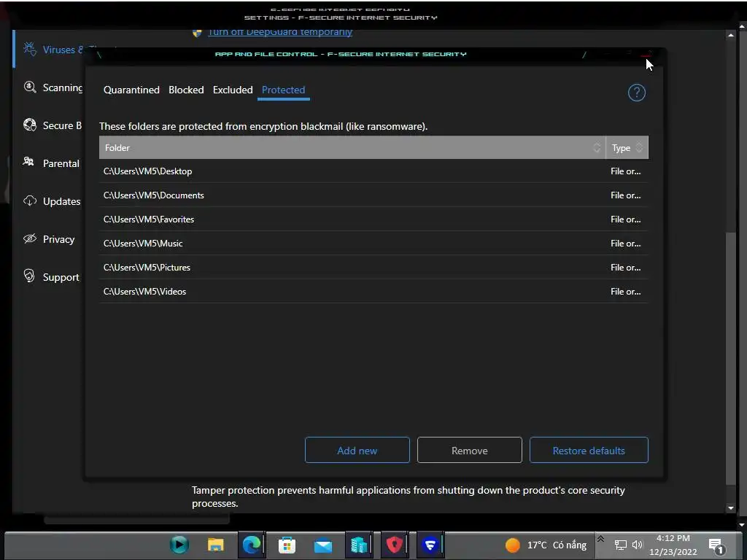Viewport: 747px width, 560px height.
Task: Open the clock showing 4:12 PM
Action: (x=673, y=545)
